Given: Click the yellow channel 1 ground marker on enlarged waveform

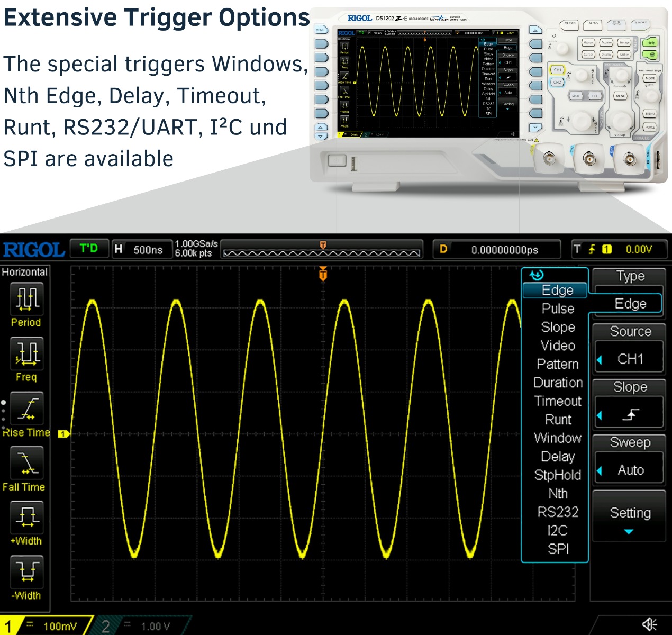Looking at the screenshot, I should click(x=63, y=434).
